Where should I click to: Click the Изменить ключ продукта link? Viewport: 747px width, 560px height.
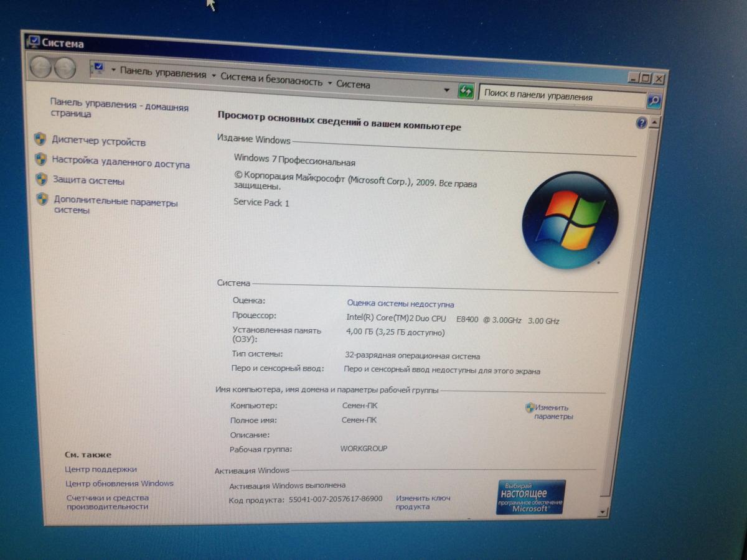423,502
